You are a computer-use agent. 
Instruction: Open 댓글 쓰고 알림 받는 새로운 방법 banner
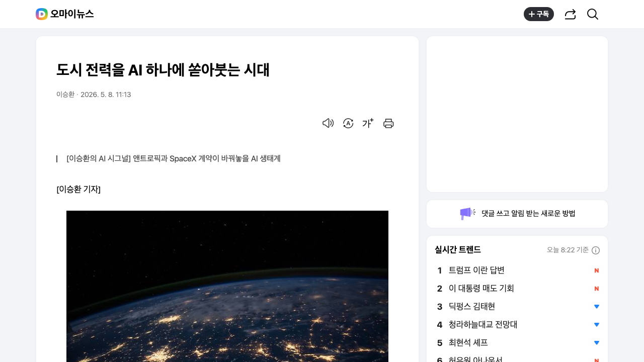tap(517, 214)
